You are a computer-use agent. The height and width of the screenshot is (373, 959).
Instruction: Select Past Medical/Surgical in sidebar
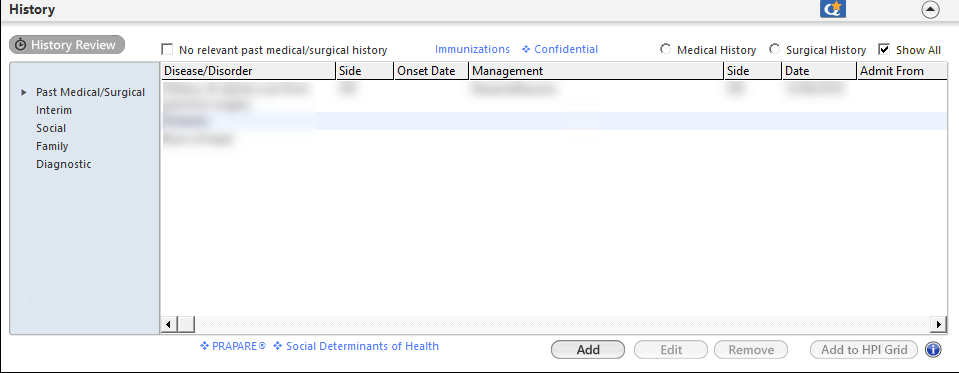click(x=91, y=92)
